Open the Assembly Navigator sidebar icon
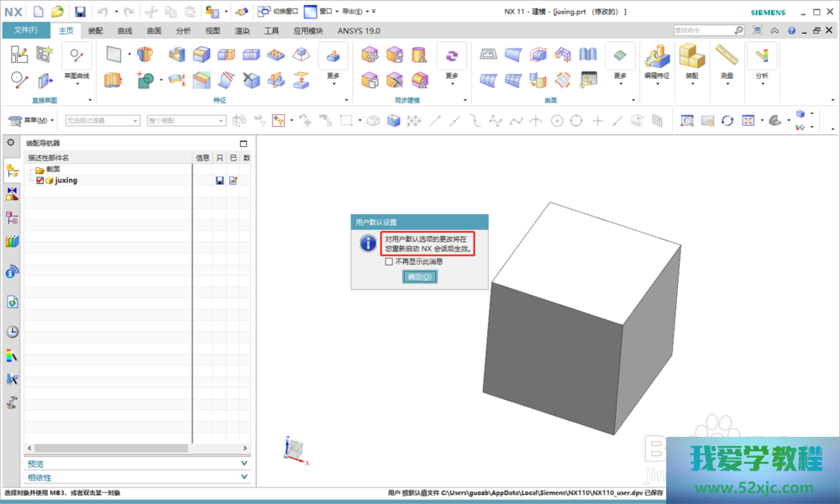The image size is (840, 504). point(13,171)
